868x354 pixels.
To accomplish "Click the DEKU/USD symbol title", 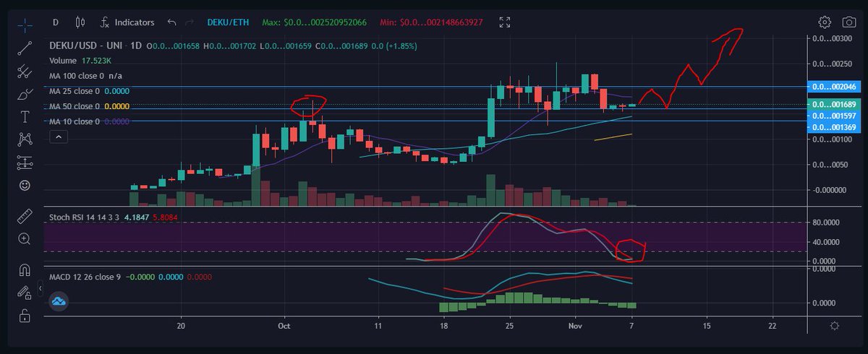I will click(75, 46).
